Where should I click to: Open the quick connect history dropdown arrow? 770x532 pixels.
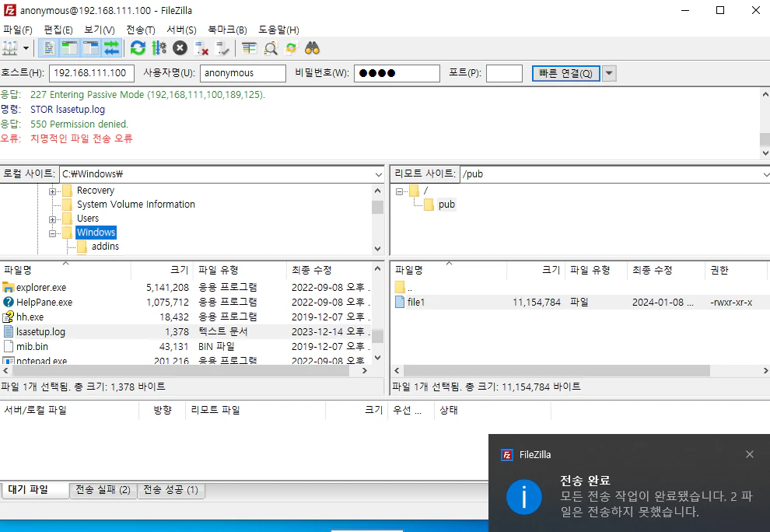[x=609, y=74]
